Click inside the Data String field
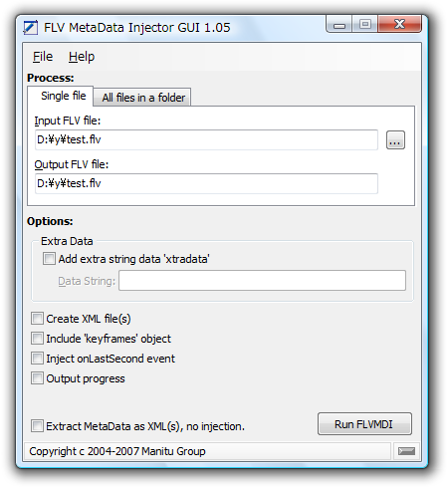 262,281
